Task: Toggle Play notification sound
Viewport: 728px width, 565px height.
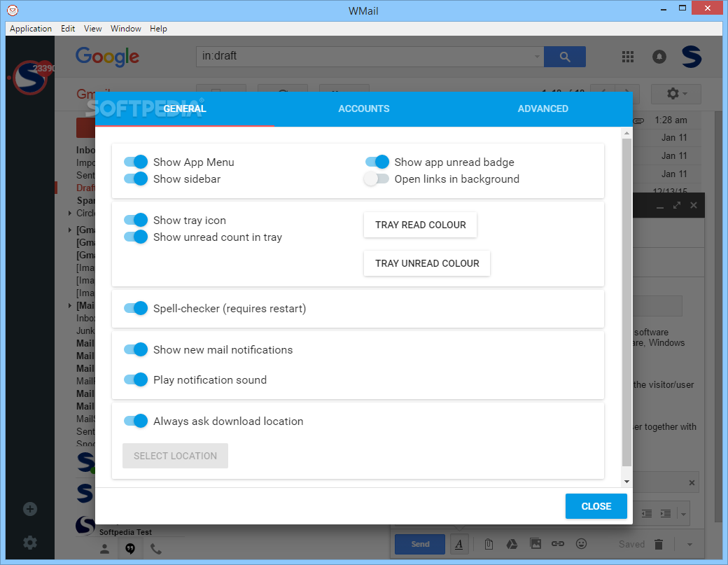Action: click(136, 379)
